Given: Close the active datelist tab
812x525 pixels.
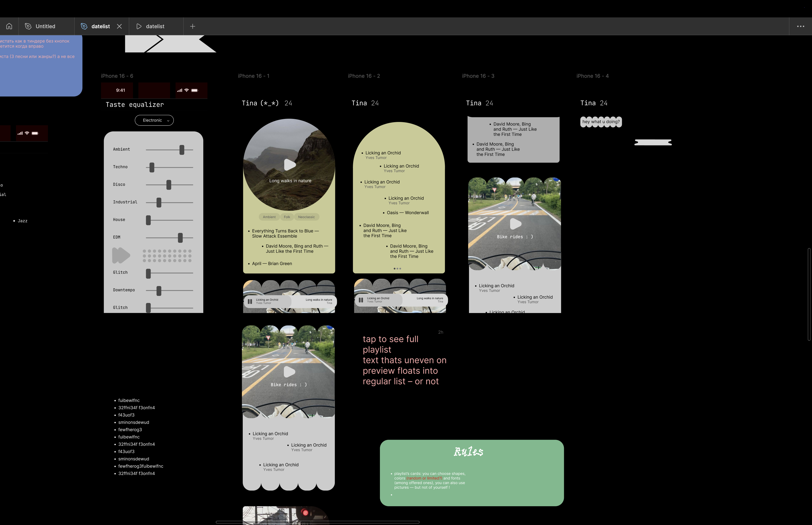Looking at the screenshot, I should (x=119, y=26).
